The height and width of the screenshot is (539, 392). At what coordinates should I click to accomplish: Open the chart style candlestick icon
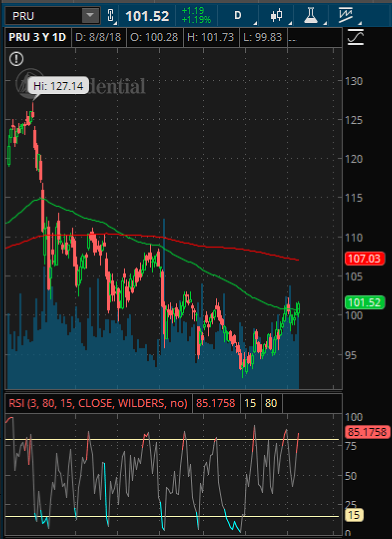point(276,15)
